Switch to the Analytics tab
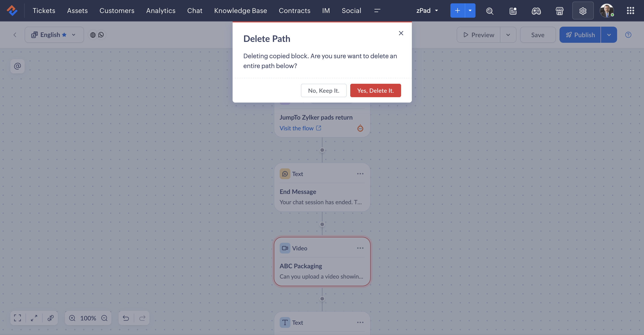Image resolution: width=644 pixels, height=335 pixels. (160, 11)
